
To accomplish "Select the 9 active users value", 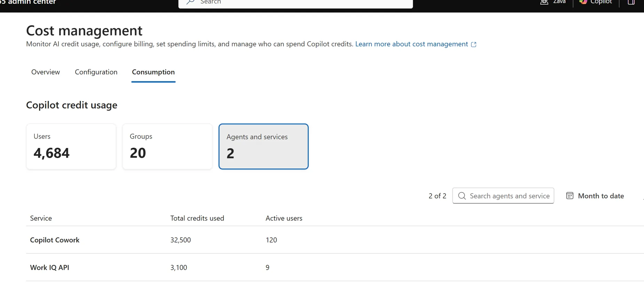I will tap(267, 267).
